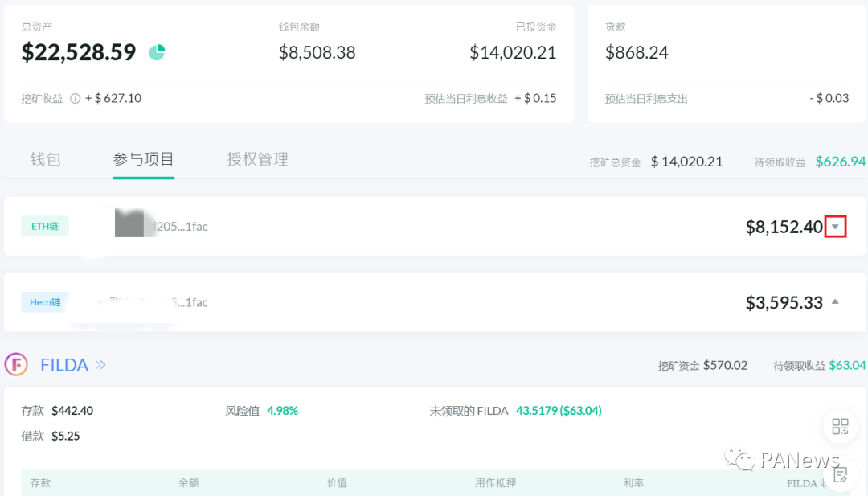
Task: Click the pie chart icon beside total assets
Action: (157, 51)
